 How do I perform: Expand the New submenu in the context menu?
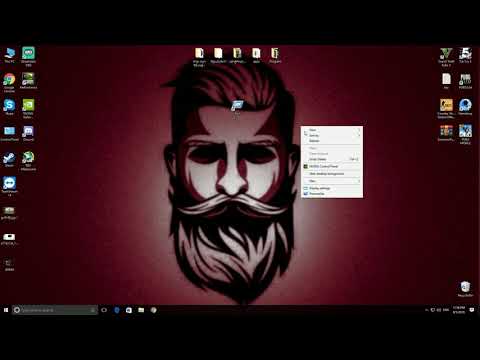(x=332, y=181)
